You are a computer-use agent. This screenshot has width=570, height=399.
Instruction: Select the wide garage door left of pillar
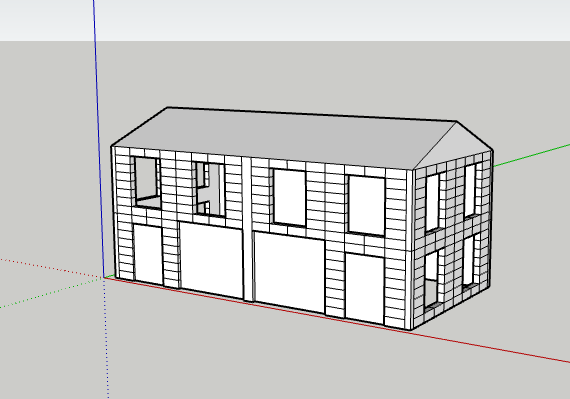[x=212, y=260]
